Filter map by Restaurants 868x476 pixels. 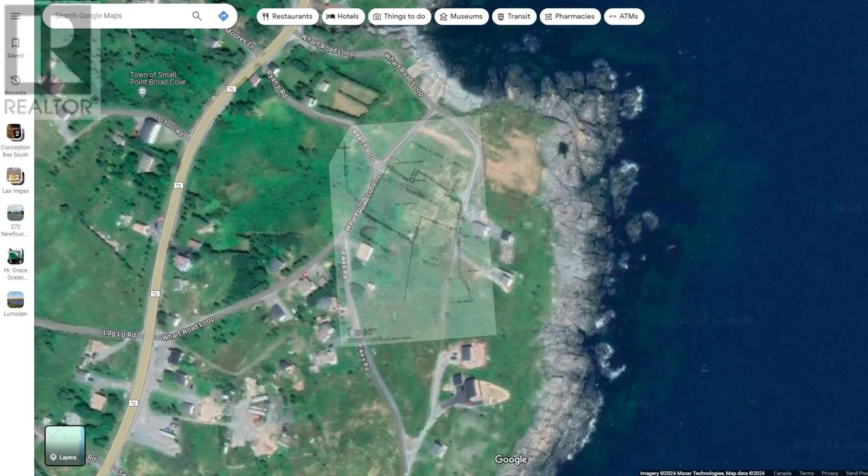click(x=287, y=16)
